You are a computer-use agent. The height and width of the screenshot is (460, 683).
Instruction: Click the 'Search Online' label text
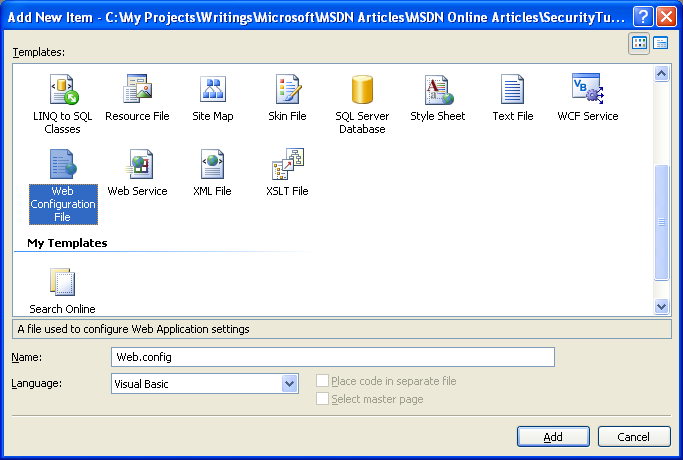pos(62,309)
